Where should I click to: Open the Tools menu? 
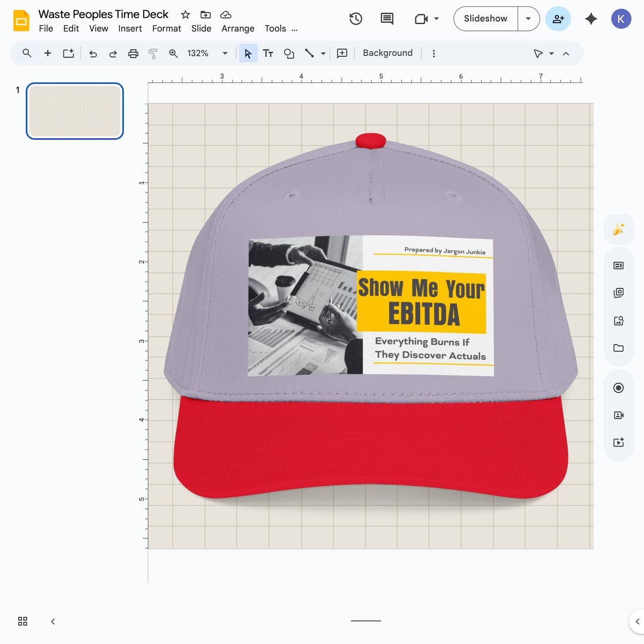pos(275,29)
